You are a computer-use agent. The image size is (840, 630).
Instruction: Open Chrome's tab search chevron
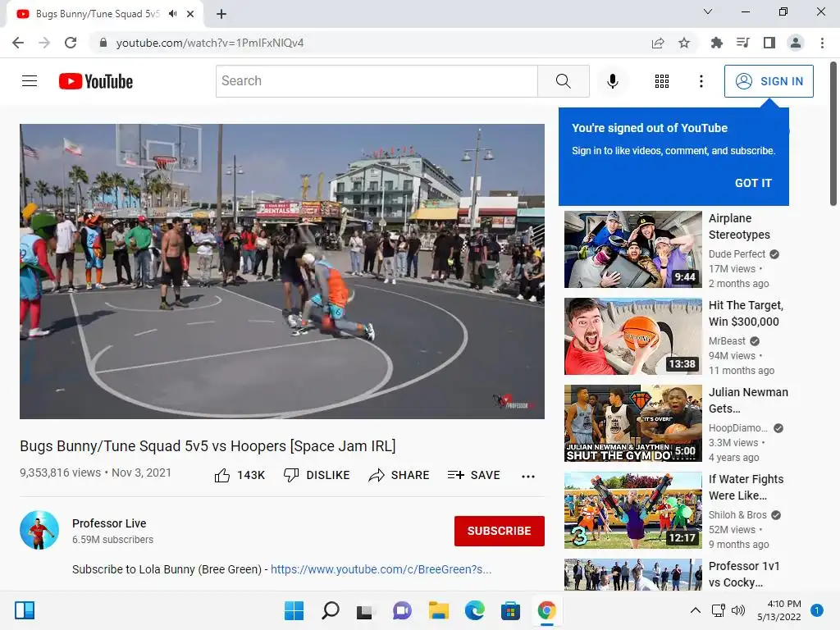point(708,11)
